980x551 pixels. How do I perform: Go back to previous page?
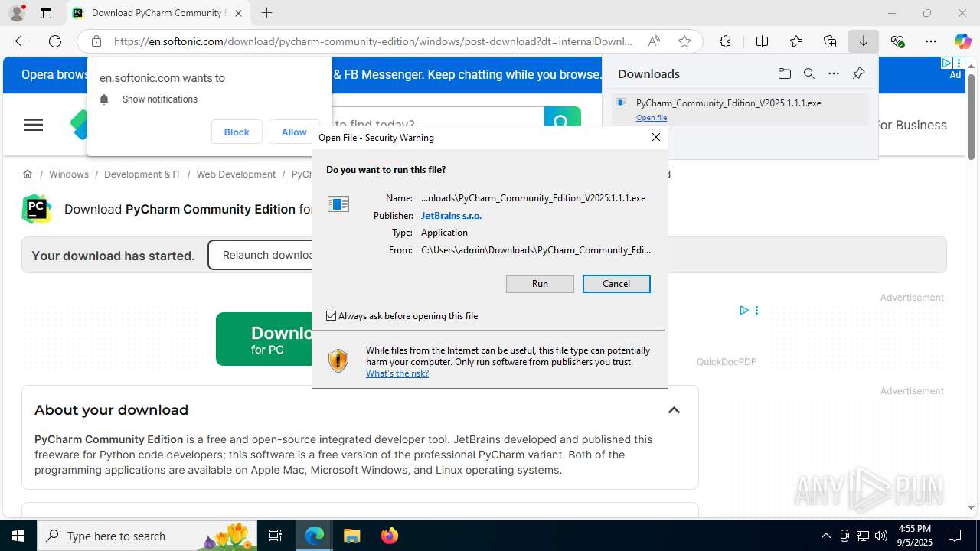coord(21,41)
